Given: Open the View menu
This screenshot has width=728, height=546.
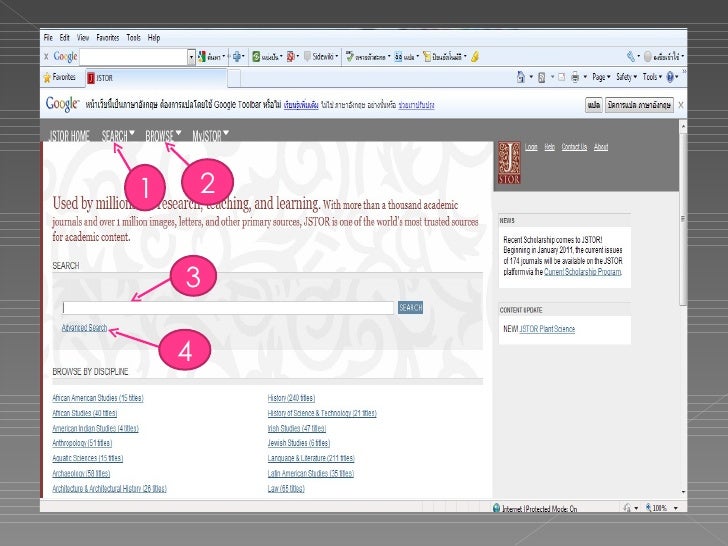Looking at the screenshot, I should pyautogui.click(x=83, y=38).
